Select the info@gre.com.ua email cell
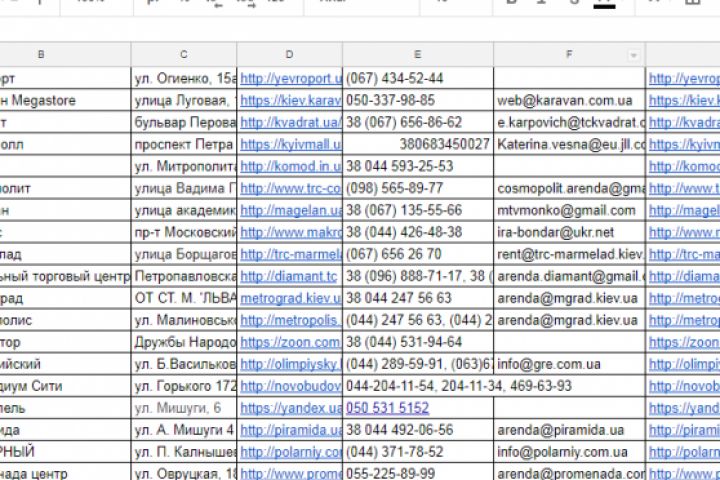 click(x=569, y=364)
